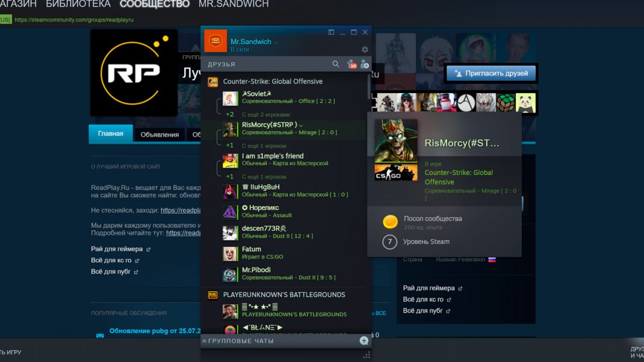Select first PUBG friend with stars name
The width and height of the screenshot is (644, 362).
(283, 311)
